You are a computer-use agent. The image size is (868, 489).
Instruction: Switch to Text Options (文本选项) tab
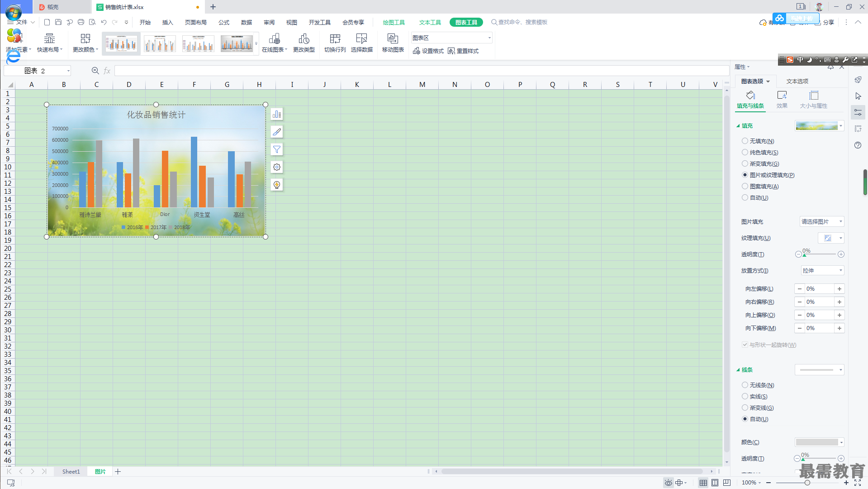[x=797, y=81]
